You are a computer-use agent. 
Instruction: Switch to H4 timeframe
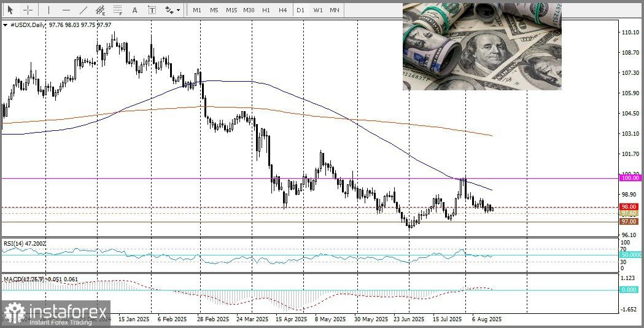pyautogui.click(x=282, y=10)
